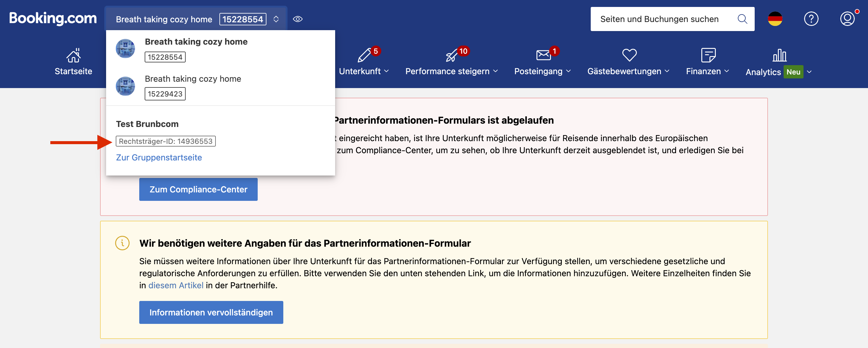Follow the Zur Gruppenstartseite link

coord(159,157)
